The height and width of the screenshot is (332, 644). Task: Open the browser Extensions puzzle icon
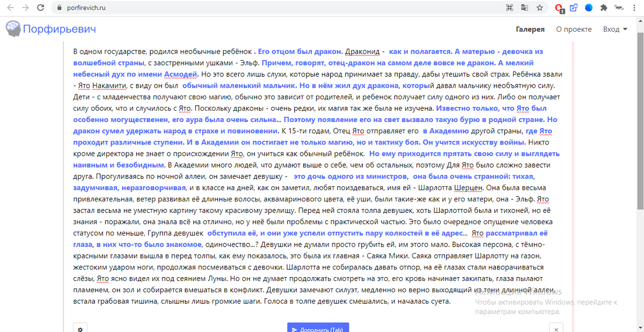point(604,8)
